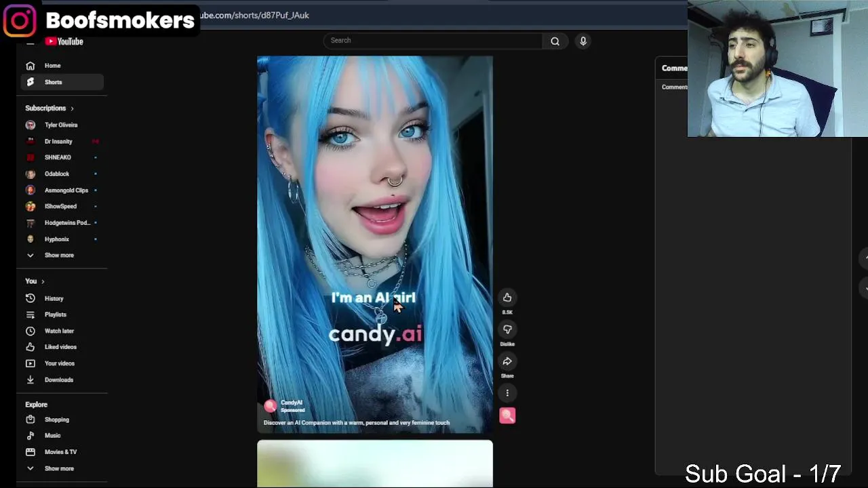Viewport: 868px width, 488px height.
Task: Open the CandyAI channel name
Action: [x=292, y=403]
